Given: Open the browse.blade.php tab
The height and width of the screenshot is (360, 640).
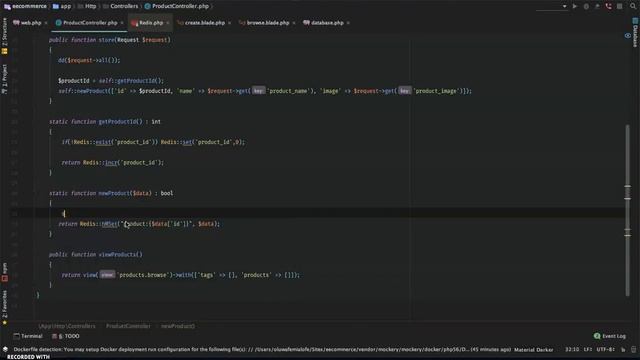Looking at the screenshot, I should pos(268,23).
